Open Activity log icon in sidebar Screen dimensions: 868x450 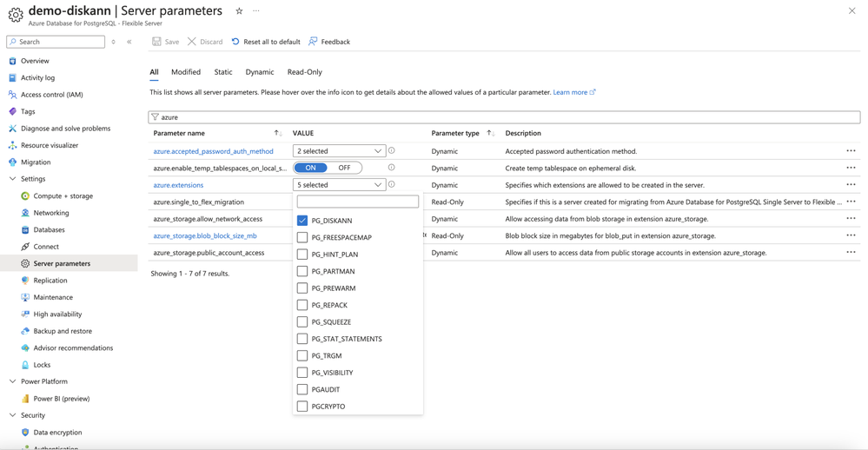13,78
